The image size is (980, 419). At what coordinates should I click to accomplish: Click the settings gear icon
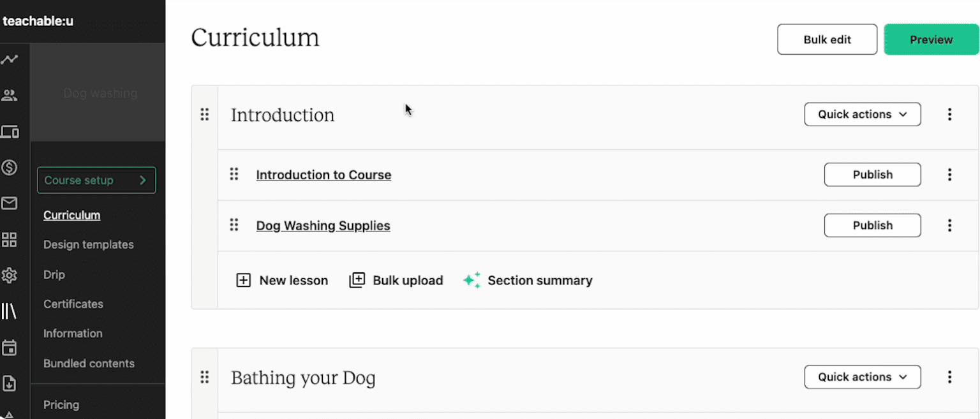[x=10, y=275]
